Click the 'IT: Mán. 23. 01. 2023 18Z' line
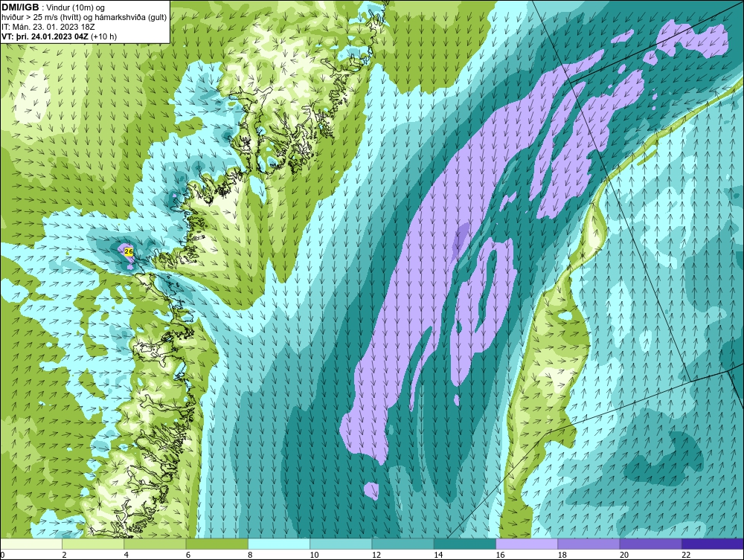 (48, 27)
